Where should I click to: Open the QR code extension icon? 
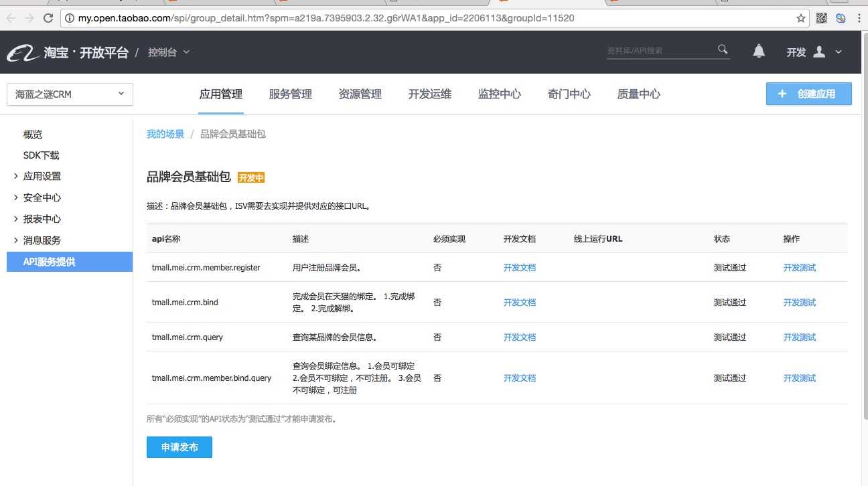[822, 19]
